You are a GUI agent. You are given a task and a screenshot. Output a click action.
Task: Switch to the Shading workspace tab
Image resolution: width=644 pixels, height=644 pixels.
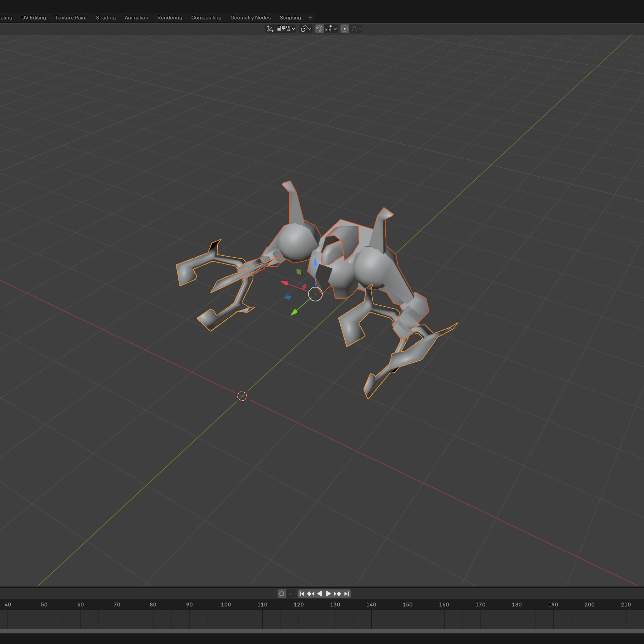click(x=106, y=18)
